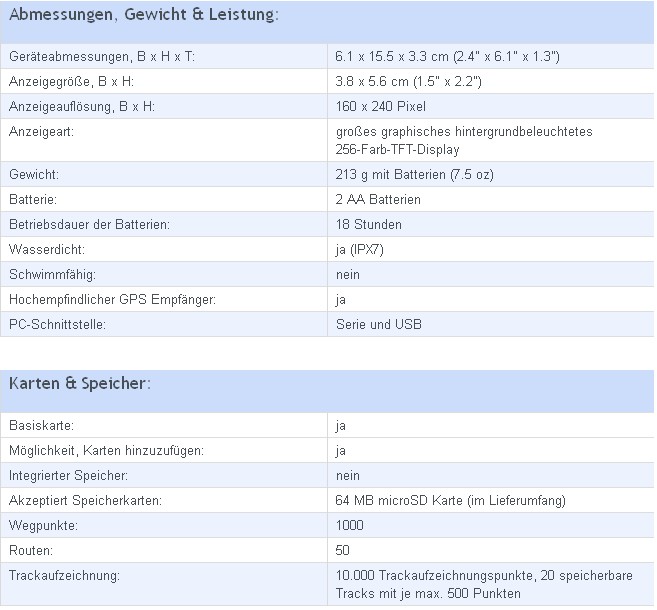657x610 pixels.
Task: Click the 'Anzeigegröße, B x H' row label
Action: point(71,81)
